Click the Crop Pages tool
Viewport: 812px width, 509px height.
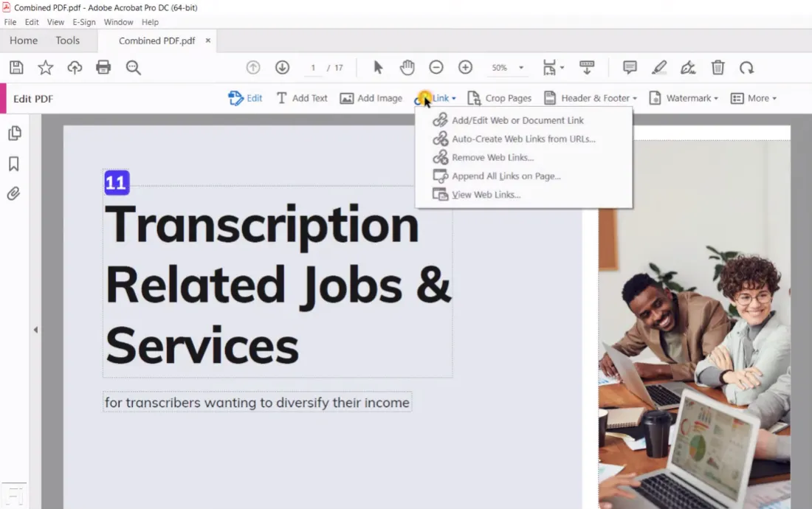pyautogui.click(x=499, y=98)
